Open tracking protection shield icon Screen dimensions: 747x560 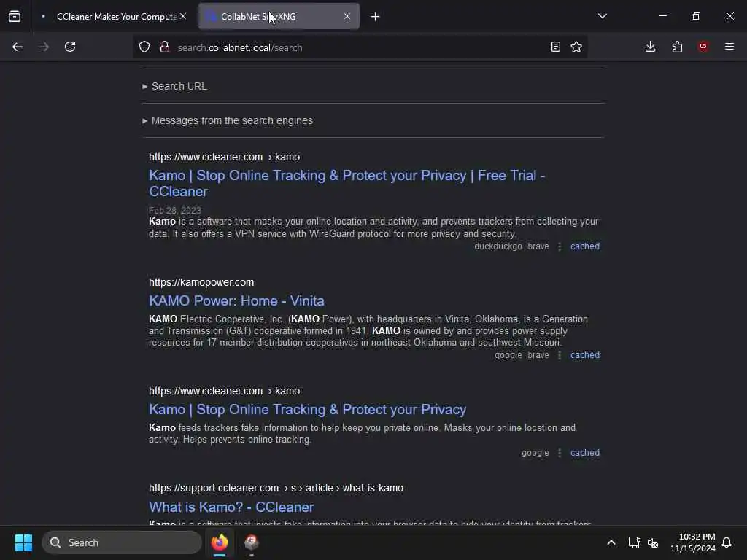pyautogui.click(x=144, y=47)
